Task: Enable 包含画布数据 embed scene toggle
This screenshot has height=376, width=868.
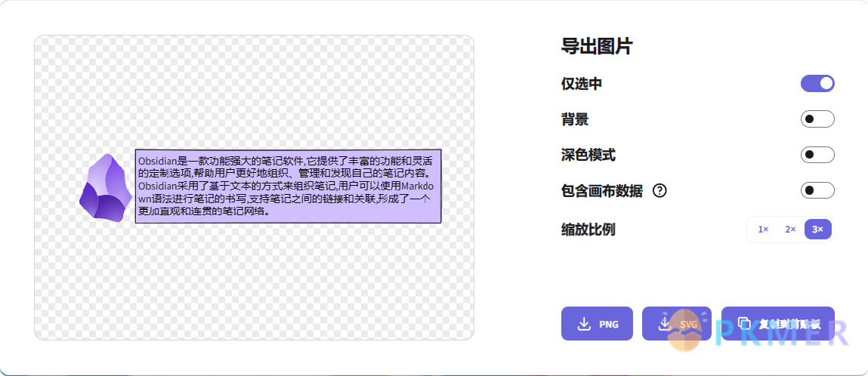Action: pos(817,191)
